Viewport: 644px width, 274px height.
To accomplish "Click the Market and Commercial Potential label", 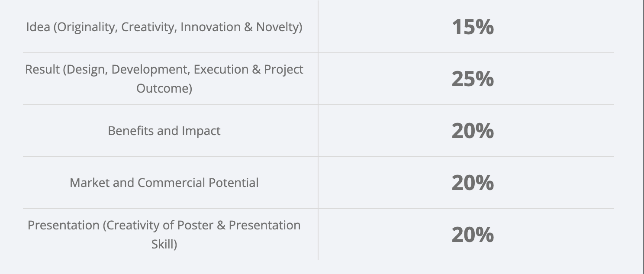I will point(164,183).
